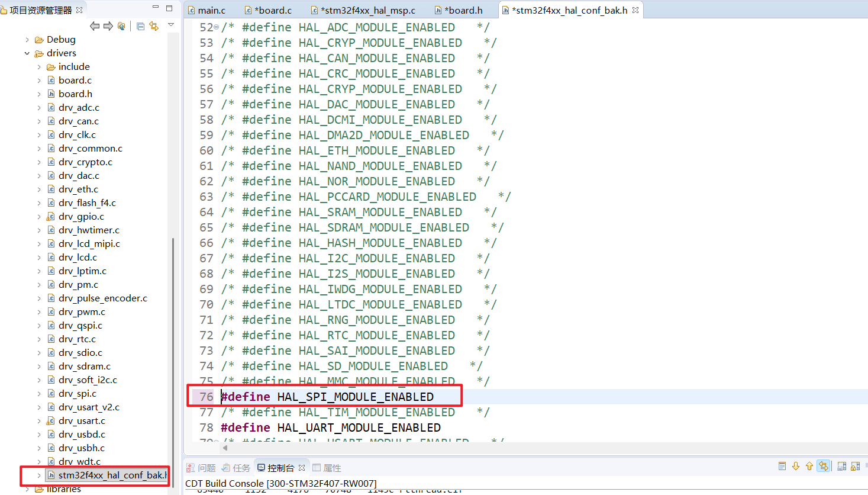Open project explorer view menu triangle
Viewport: 868px width, 495px height.
[x=171, y=25]
